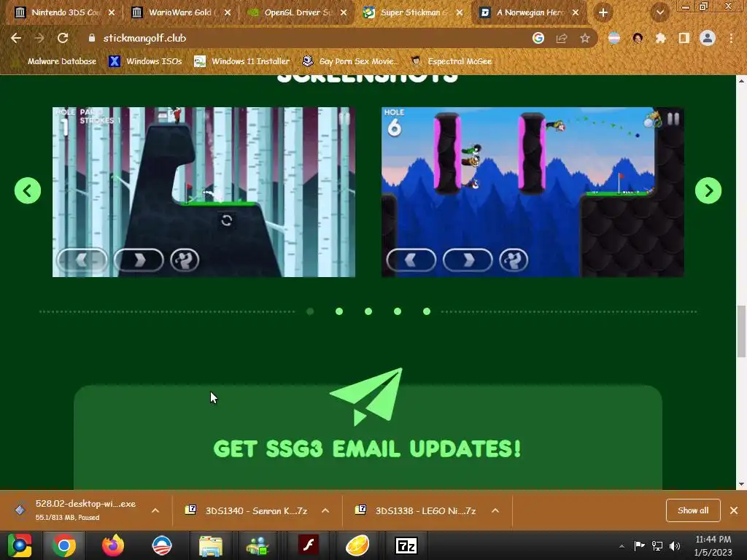This screenshot has height=560, width=747.
Task: Show hidden system tray icons
Action: pyautogui.click(x=622, y=546)
